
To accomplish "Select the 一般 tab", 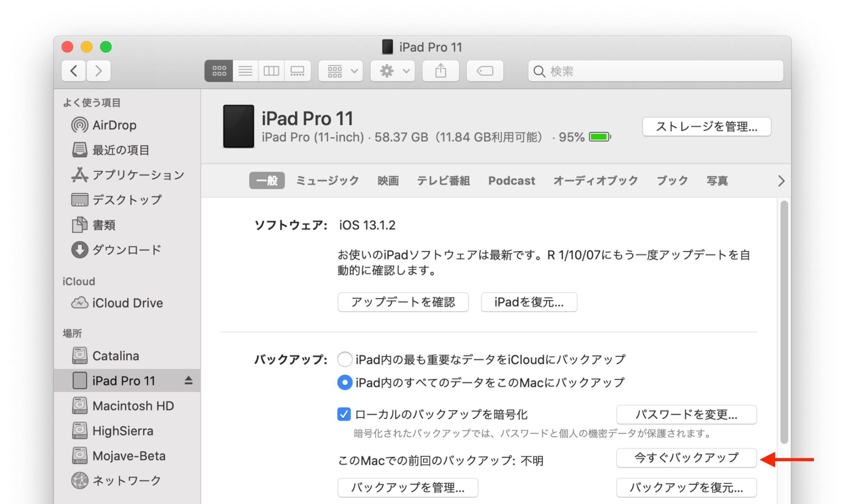I will pyautogui.click(x=267, y=180).
